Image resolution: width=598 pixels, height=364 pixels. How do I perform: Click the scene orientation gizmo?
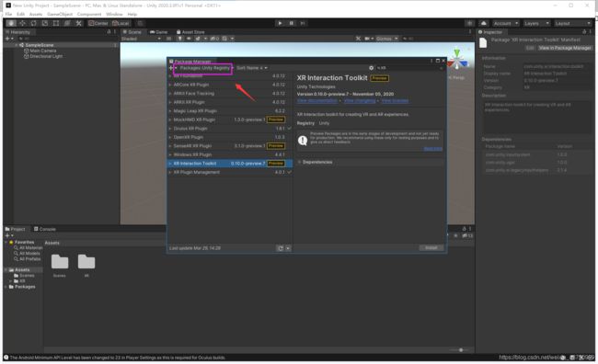(457, 60)
